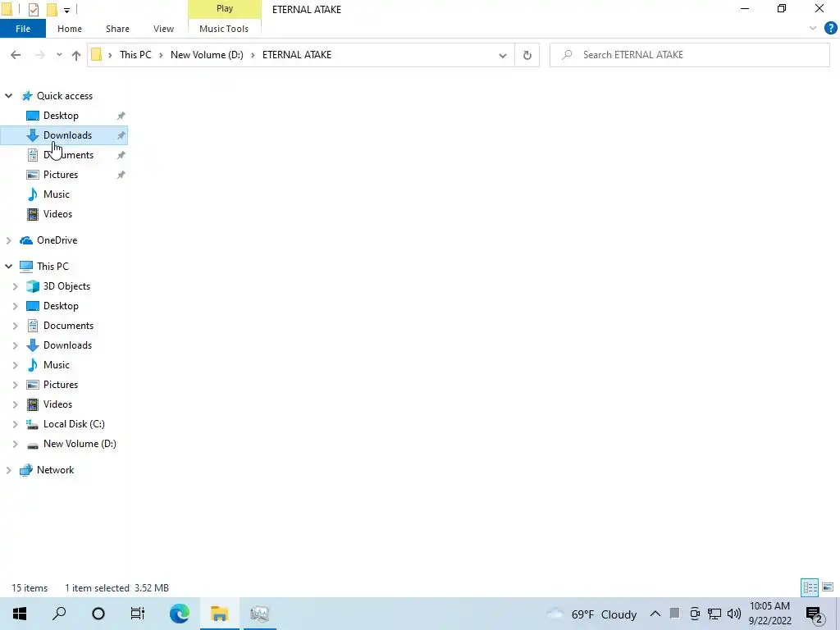The height and width of the screenshot is (630, 840).
Task: Click the volume speaker tray icon
Action: pyautogui.click(x=734, y=614)
